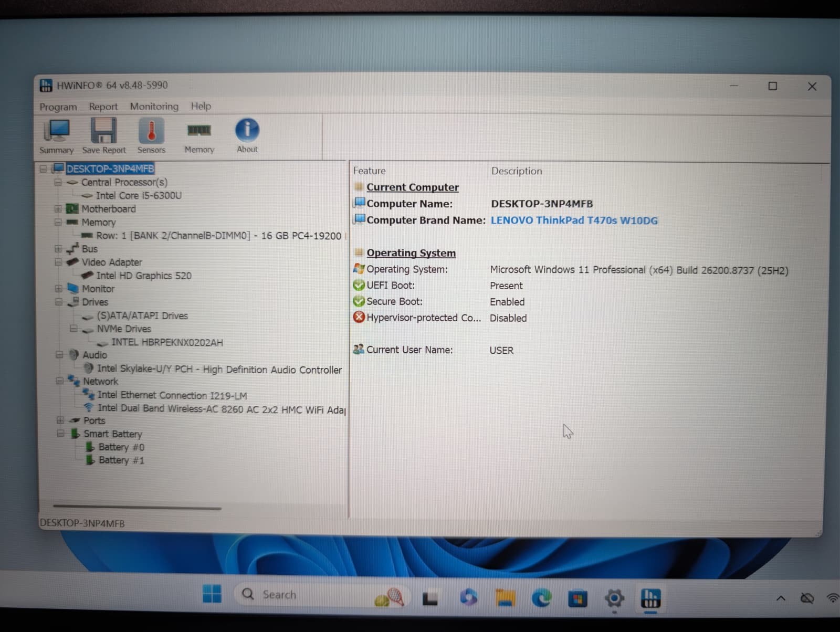This screenshot has width=840, height=632.
Task: Collapse the Smart Battery branch
Action: pyautogui.click(x=60, y=434)
